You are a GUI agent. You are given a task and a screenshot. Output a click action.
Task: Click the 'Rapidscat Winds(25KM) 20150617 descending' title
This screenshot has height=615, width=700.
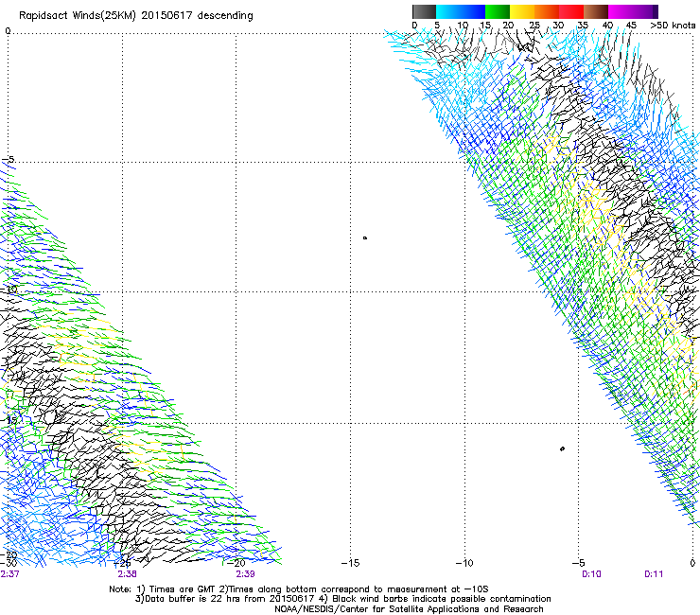point(136,16)
